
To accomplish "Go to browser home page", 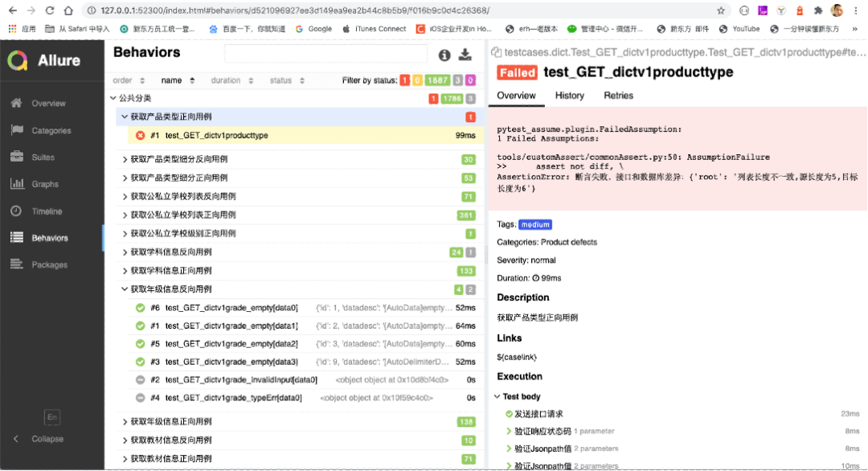I will [68, 10].
